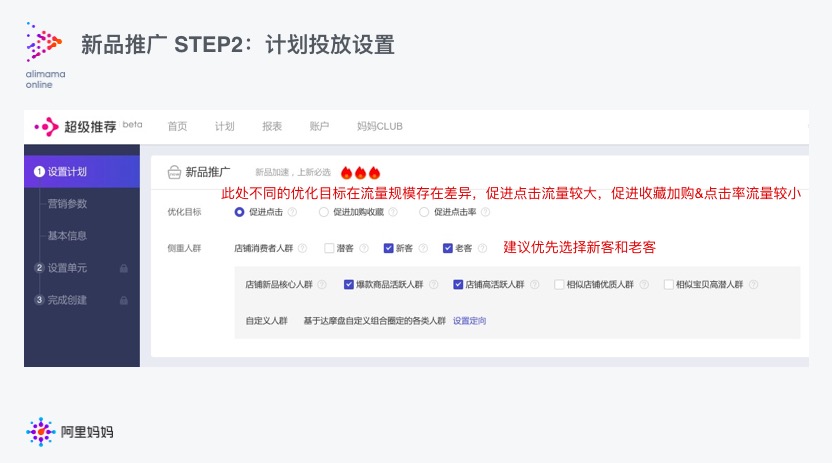
Task: Open help icon next to 相似店铺优质人群
Action: pos(644,285)
